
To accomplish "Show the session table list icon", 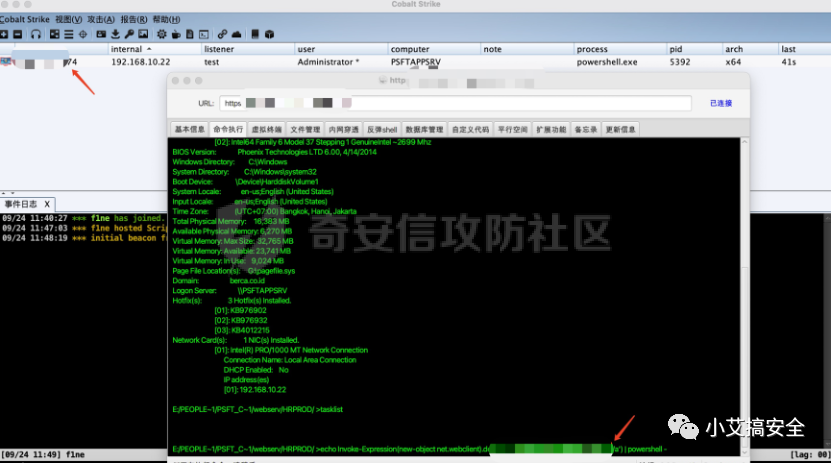I will [69, 35].
